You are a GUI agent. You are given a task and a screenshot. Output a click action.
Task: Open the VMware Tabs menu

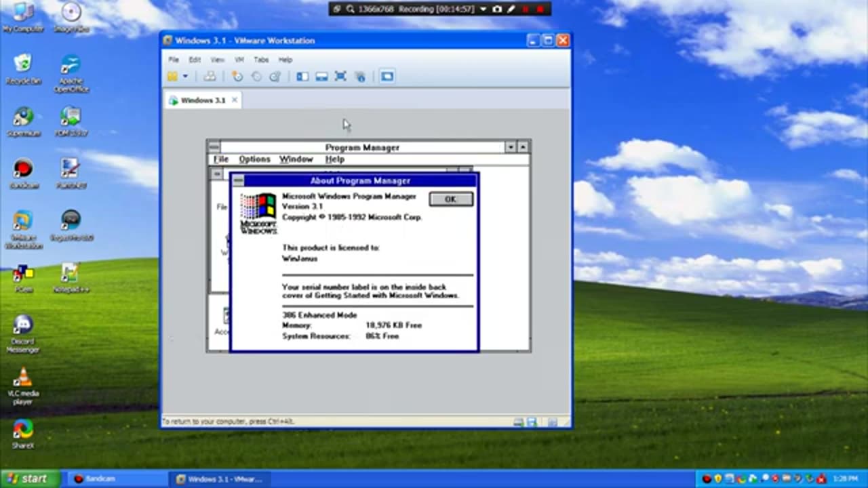[261, 60]
